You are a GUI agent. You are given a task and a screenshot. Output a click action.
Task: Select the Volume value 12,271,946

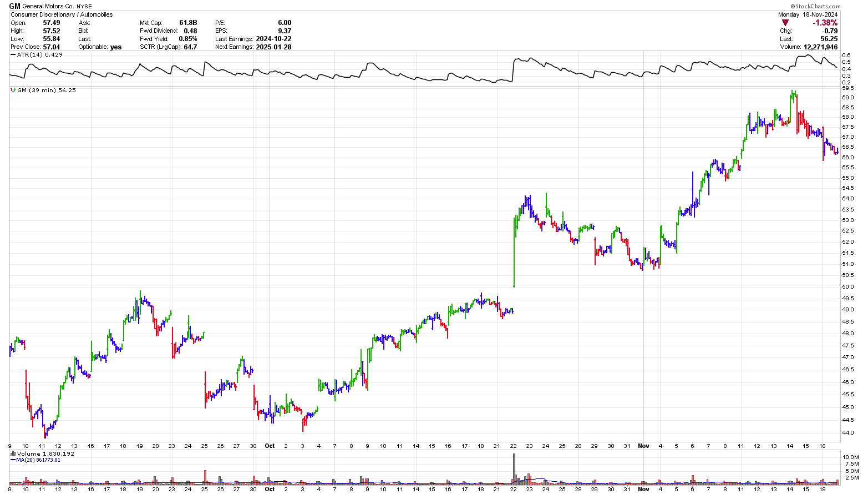[820, 47]
